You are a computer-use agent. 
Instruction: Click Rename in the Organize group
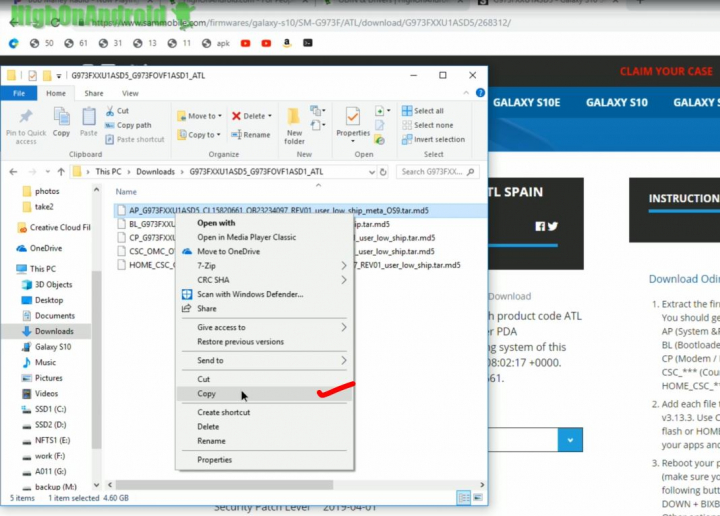coord(251,135)
